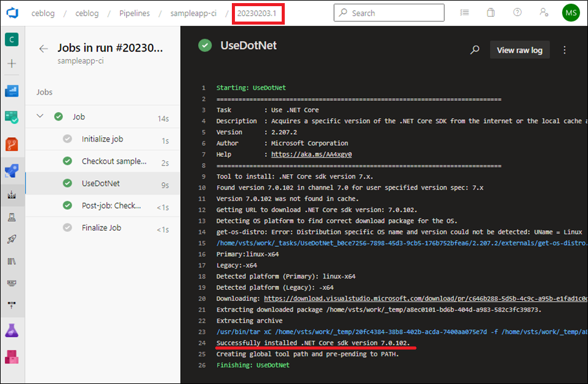
Task: Click View raw log button
Action: click(519, 50)
